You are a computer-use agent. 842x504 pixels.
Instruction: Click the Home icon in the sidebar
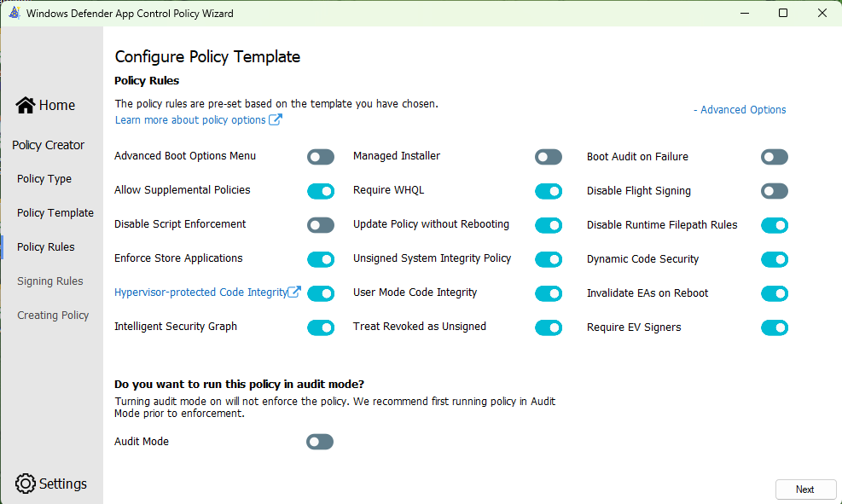pyautogui.click(x=24, y=104)
